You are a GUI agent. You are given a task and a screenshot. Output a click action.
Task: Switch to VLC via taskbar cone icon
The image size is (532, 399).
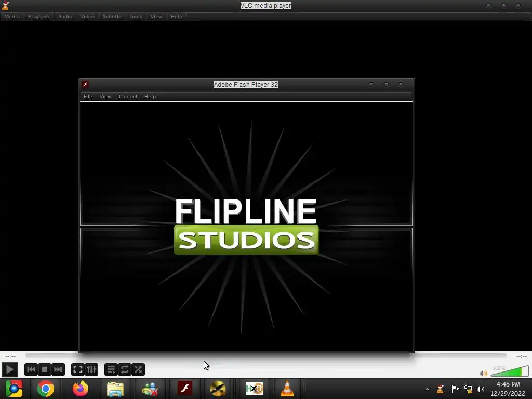click(287, 389)
